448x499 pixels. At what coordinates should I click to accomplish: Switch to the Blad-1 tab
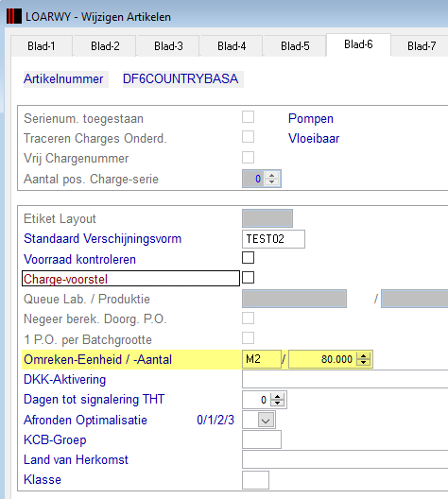(x=42, y=46)
